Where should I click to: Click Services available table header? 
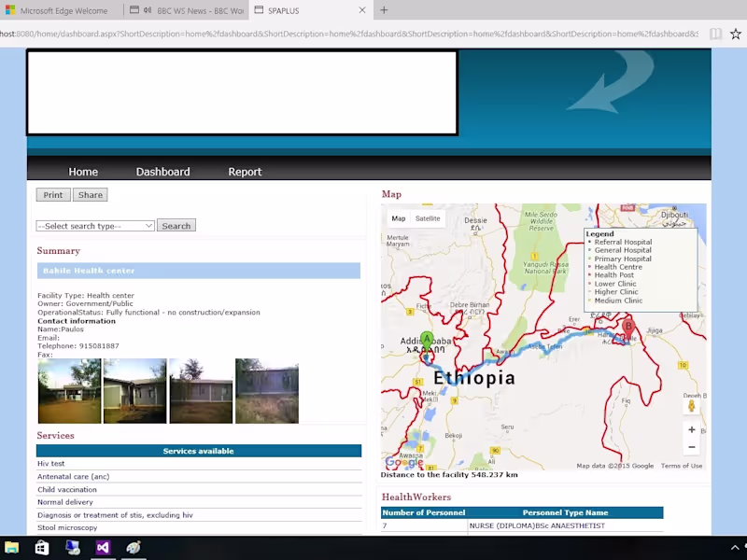(x=199, y=451)
